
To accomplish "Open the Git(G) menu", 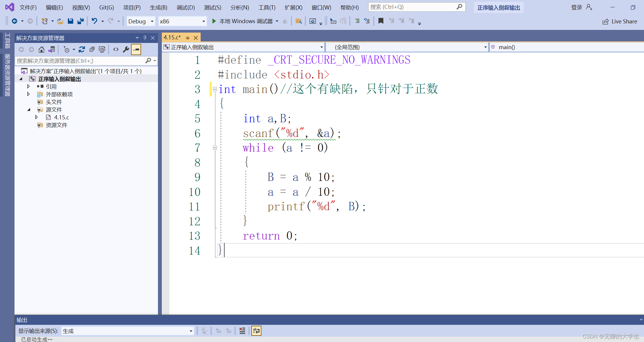I will [106, 7].
